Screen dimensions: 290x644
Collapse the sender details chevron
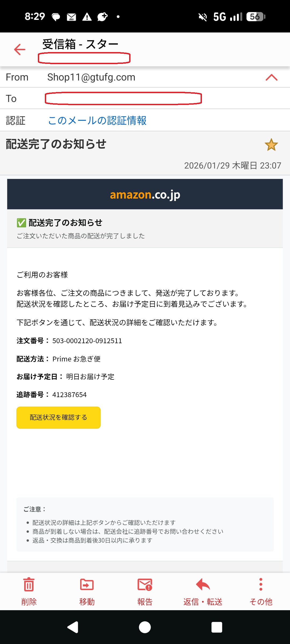click(271, 77)
